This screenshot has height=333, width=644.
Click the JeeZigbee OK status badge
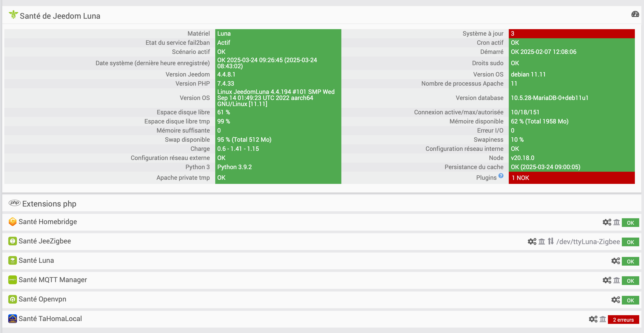tap(630, 242)
